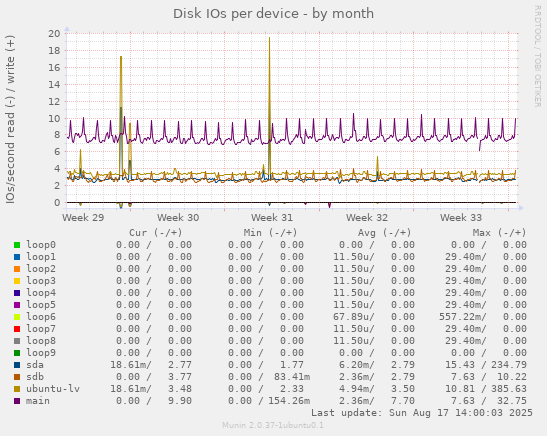Select the loop2 legend label
The width and height of the screenshot is (547, 436).
(x=41, y=269)
